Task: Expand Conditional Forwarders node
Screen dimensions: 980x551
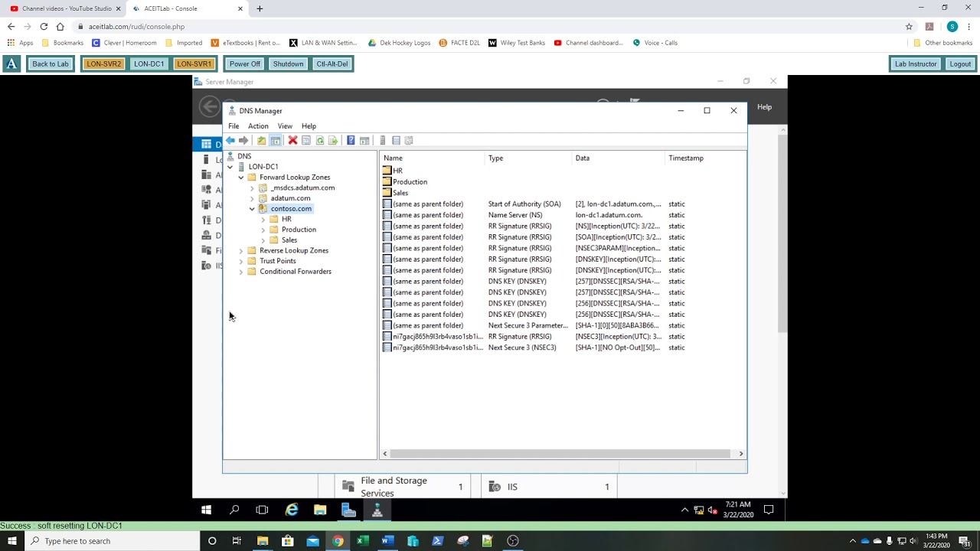Action: [x=240, y=272]
